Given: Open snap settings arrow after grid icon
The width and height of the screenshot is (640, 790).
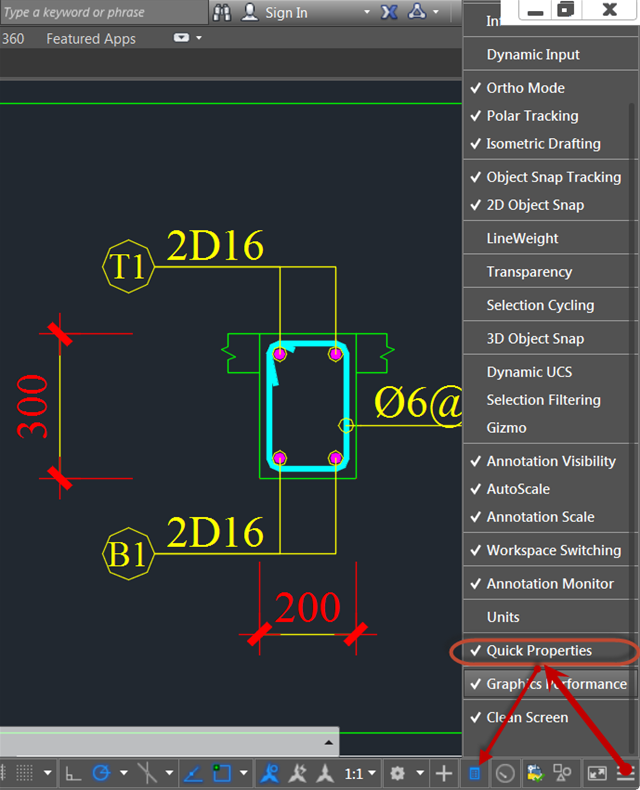Looking at the screenshot, I should 48,773.
